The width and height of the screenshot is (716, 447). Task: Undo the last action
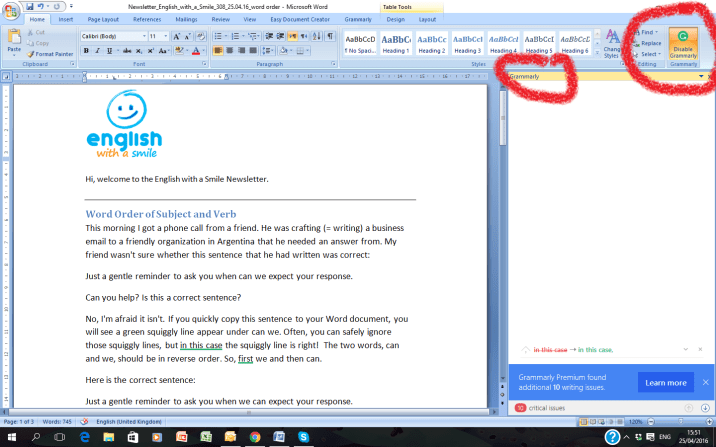coord(41,6)
